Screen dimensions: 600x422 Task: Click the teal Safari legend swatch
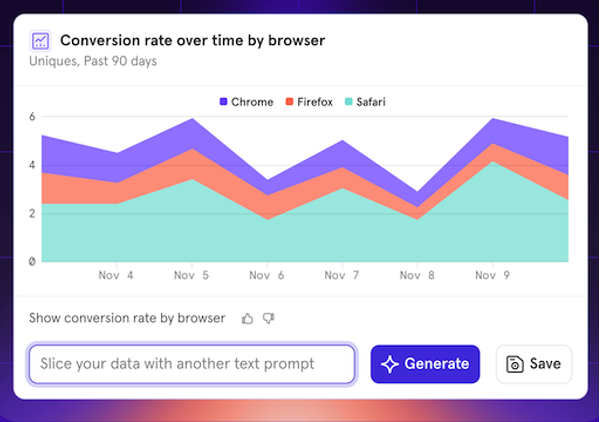pos(349,102)
